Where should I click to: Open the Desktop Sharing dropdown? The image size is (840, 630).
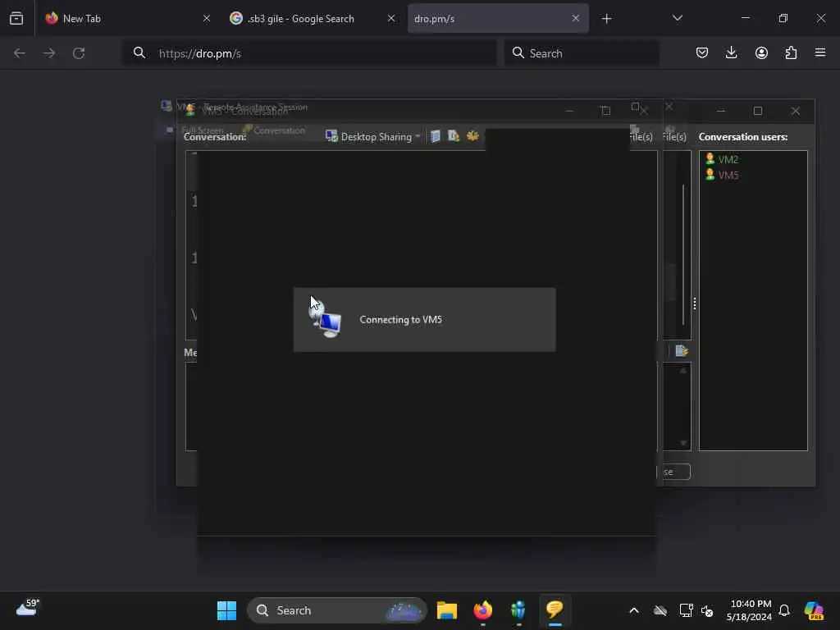[x=373, y=137]
